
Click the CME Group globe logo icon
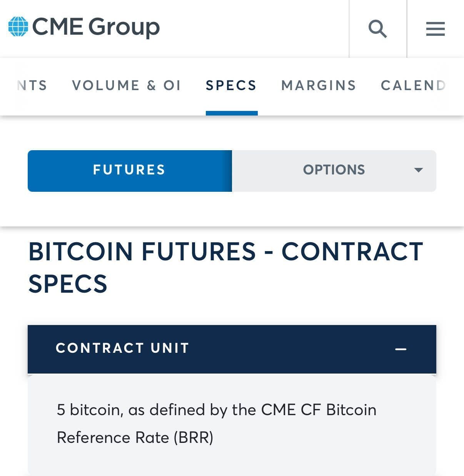pos(18,27)
